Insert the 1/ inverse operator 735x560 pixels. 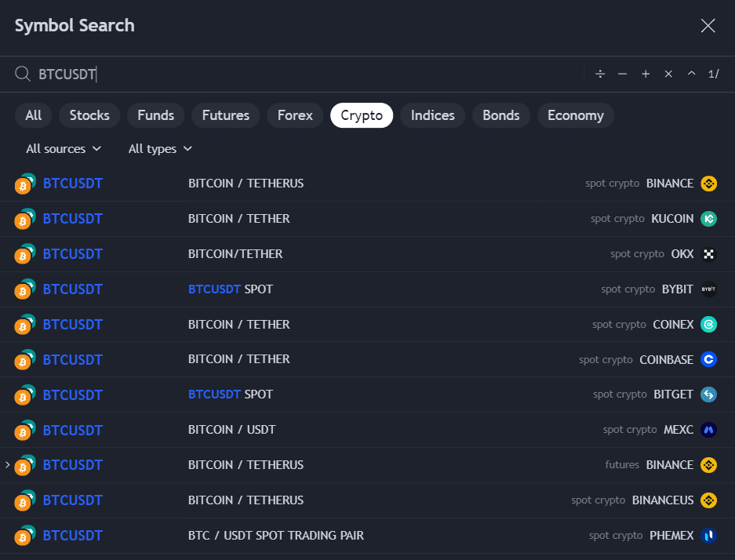pos(714,74)
